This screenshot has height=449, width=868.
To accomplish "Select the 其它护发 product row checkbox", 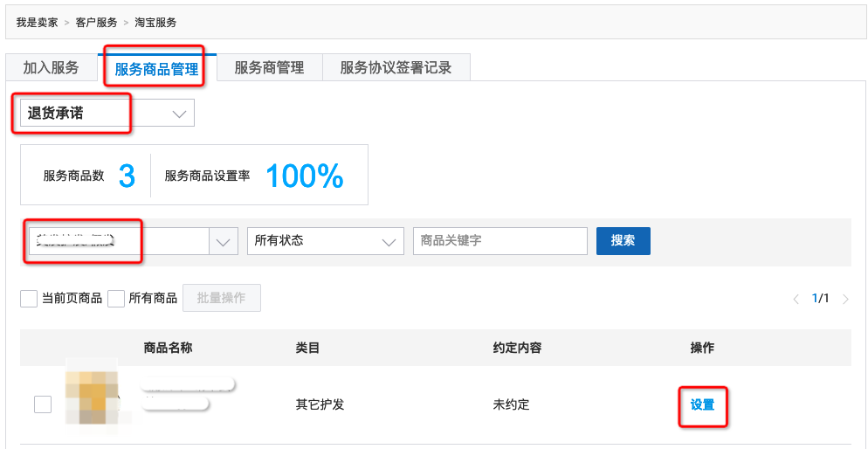I will pyautogui.click(x=43, y=404).
